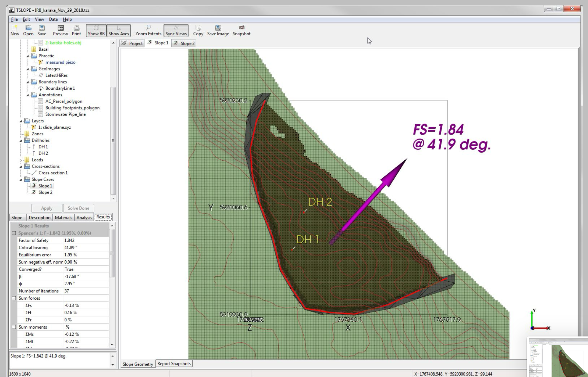Viewport: 588px width, 377px height.
Task: Expand the Loads folder
Action: point(21,160)
